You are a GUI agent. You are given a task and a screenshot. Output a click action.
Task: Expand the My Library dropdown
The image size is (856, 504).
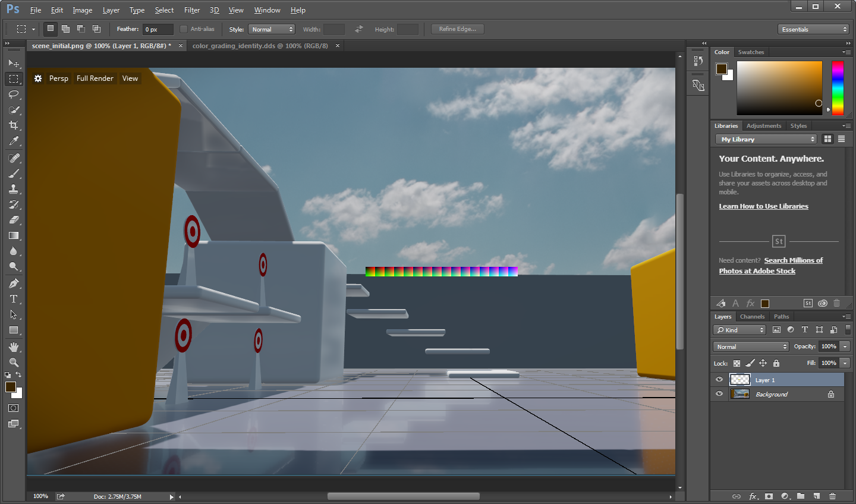(766, 138)
